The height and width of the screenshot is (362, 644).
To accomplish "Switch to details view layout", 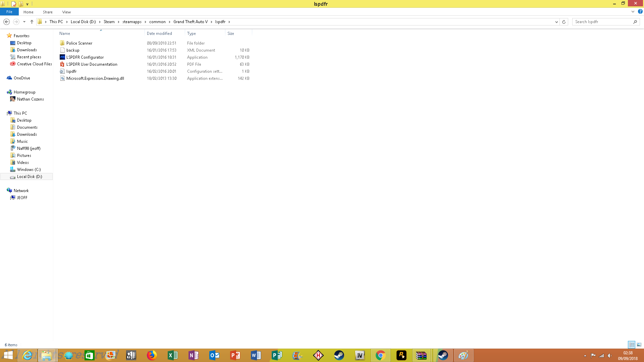I will click(632, 345).
